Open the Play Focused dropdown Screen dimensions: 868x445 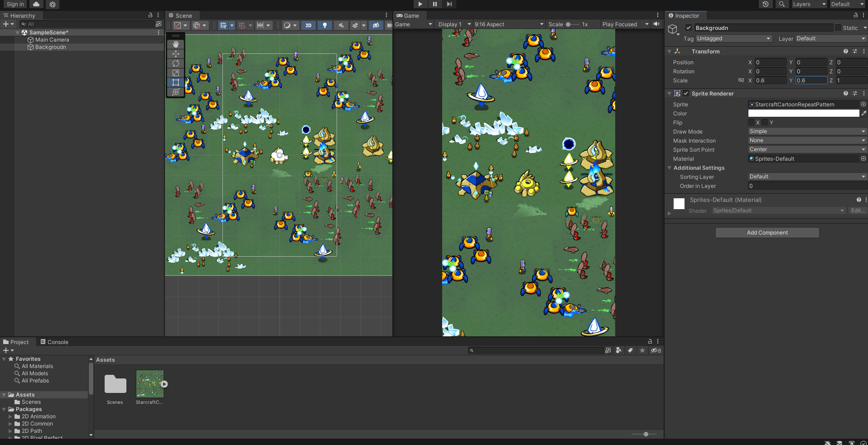click(625, 24)
